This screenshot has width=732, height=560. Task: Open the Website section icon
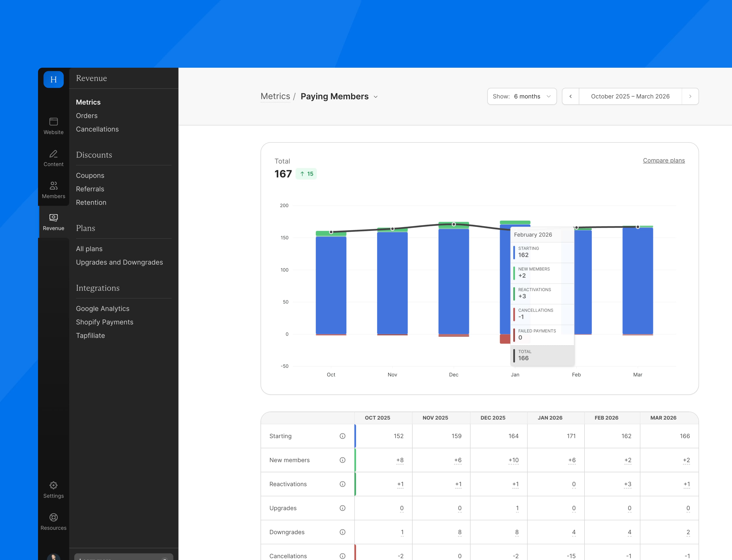(53, 122)
